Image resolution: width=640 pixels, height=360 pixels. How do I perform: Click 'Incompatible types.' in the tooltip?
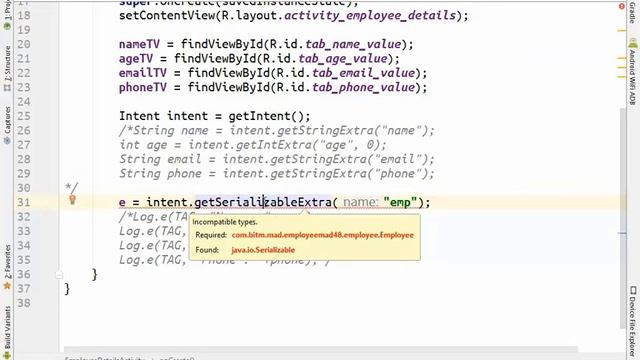[x=225, y=222]
